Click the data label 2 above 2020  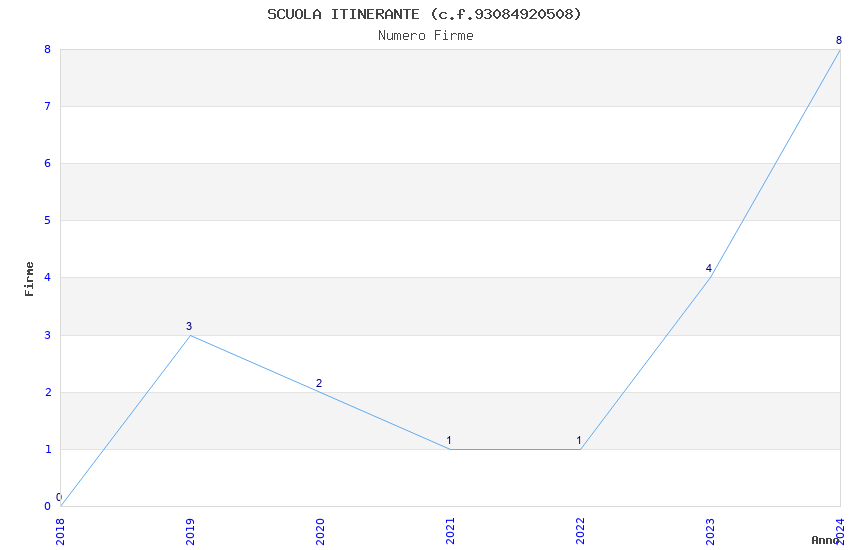(x=319, y=383)
